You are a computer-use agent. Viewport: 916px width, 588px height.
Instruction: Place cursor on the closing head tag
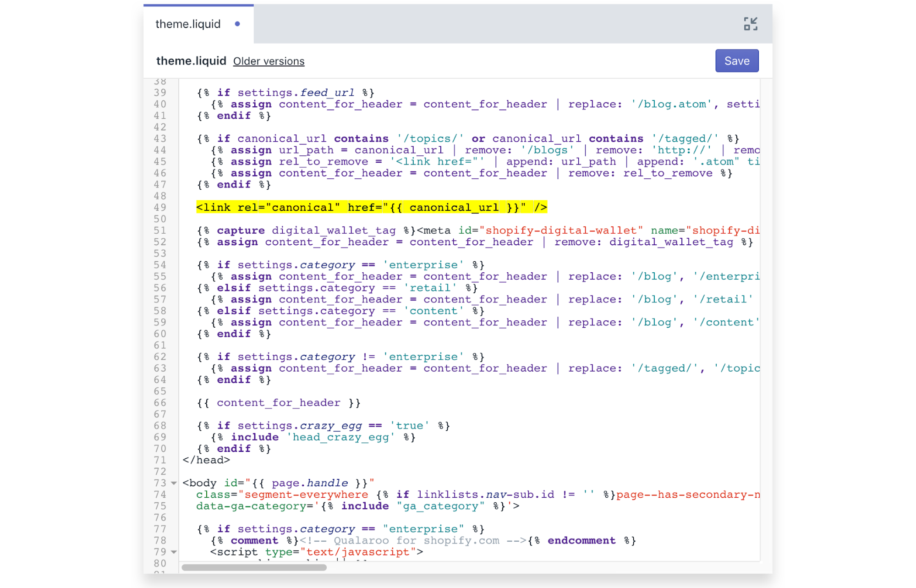point(206,460)
